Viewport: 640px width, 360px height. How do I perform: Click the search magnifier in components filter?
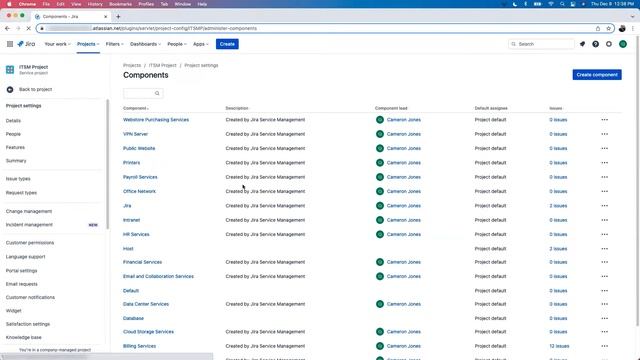(157, 93)
